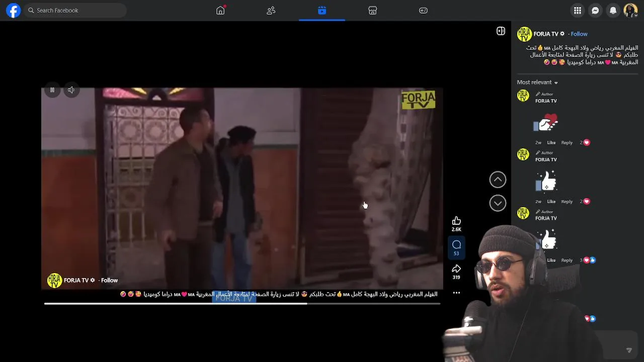Reply to the first FORJA TV comment

pos(567,143)
